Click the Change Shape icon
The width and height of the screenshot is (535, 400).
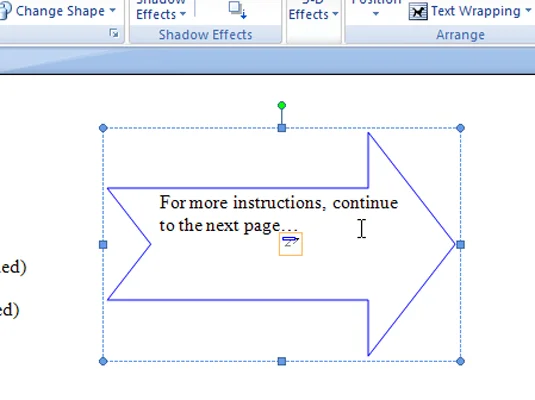(5, 11)
